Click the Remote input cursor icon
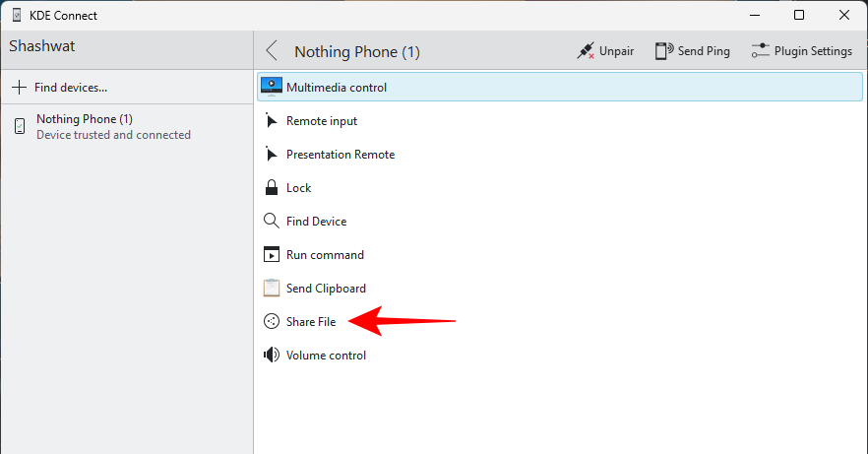The image size is (868, 454). (272, 121)
